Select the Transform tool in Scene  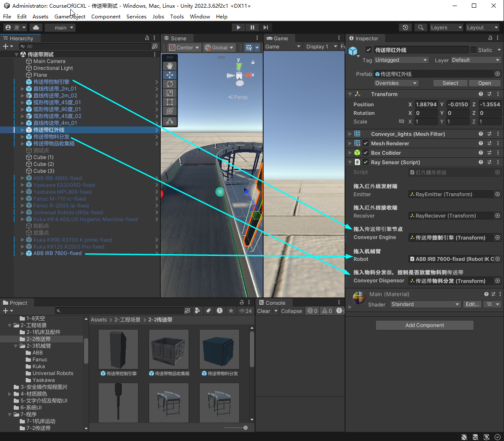click(x=170, y=111)
